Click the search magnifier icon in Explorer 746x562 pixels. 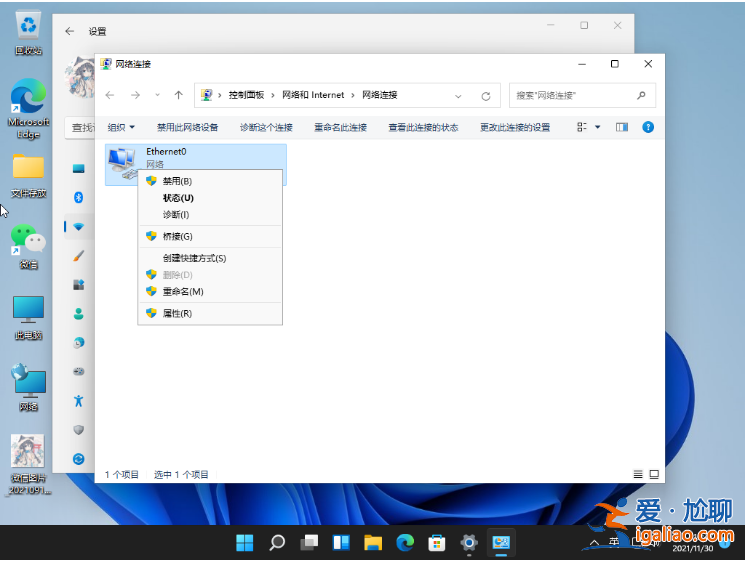pyautogui.click(x=641, y=96)
